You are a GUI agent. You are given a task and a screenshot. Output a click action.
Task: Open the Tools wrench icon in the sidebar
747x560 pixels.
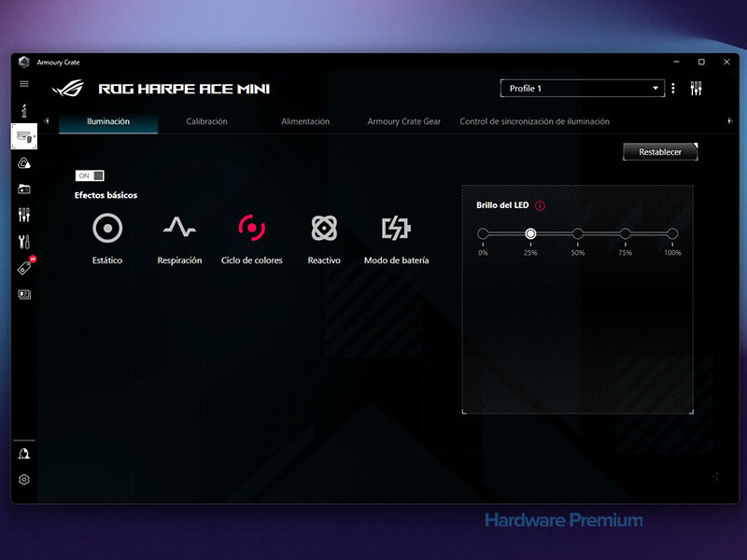(x=24, y=242)
